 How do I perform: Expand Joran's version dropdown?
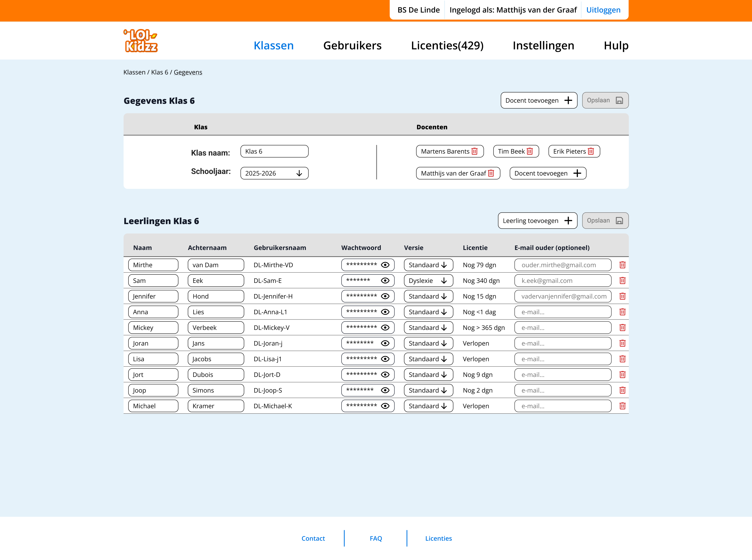point(428,343)
